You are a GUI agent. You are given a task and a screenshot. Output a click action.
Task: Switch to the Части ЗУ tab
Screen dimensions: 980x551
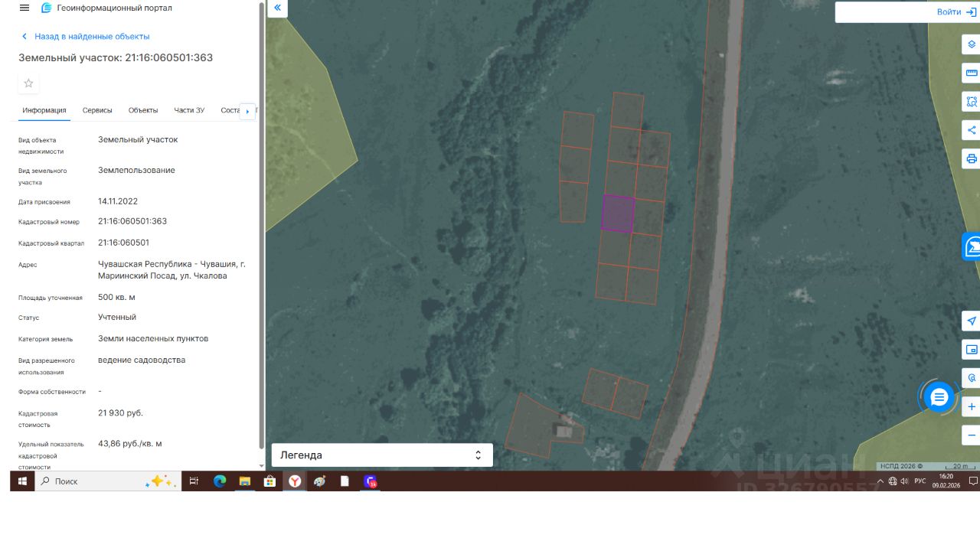189,110
